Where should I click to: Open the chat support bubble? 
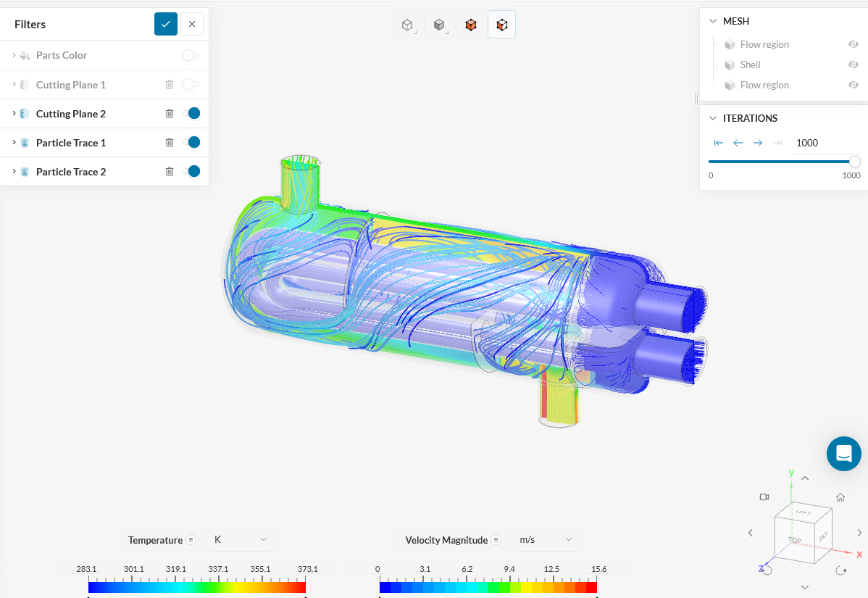843,454
